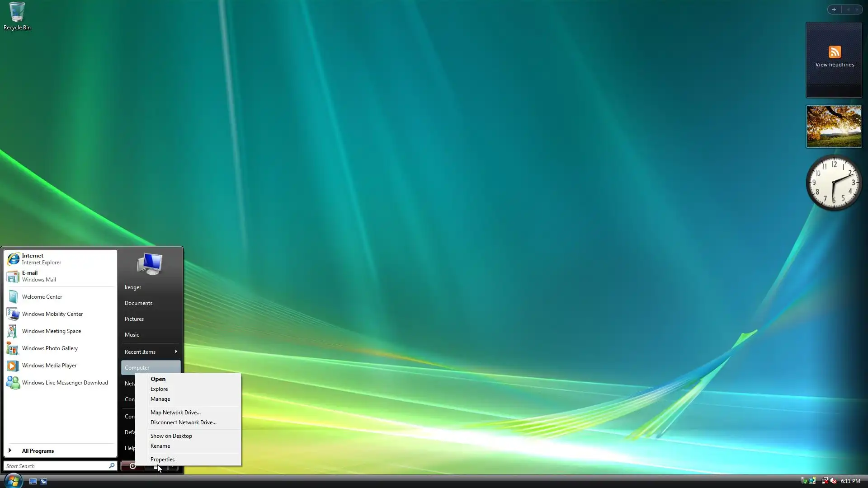Viewport: 868px width, 488px height.
Task: Click inside the Start Search field
Action: 54,466
